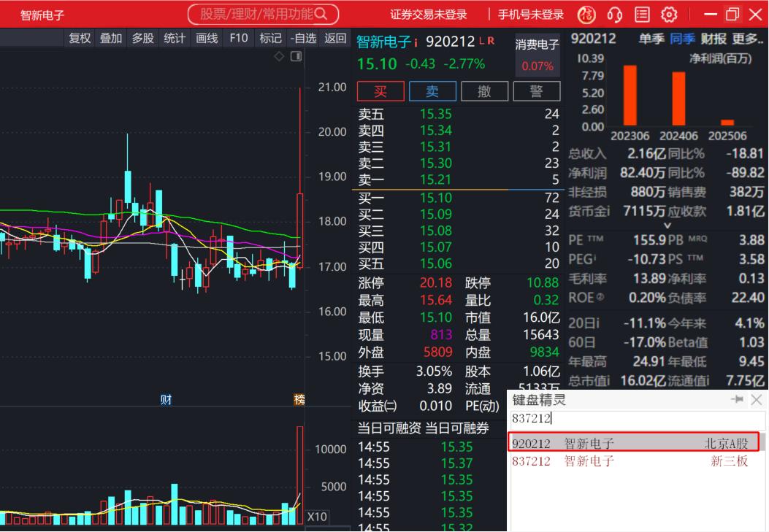769x532 pixels.
Task: Expand the 更多.. menu
Action: 748,39
